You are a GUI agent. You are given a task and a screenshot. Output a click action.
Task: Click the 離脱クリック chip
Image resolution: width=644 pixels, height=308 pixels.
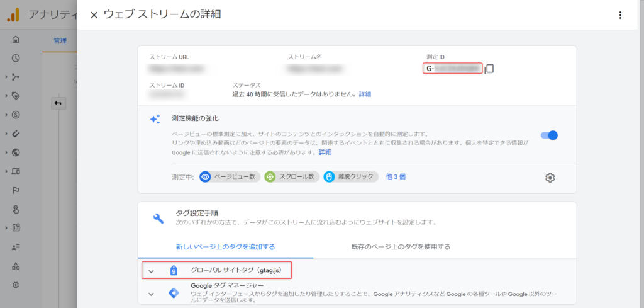pos(351,177)
